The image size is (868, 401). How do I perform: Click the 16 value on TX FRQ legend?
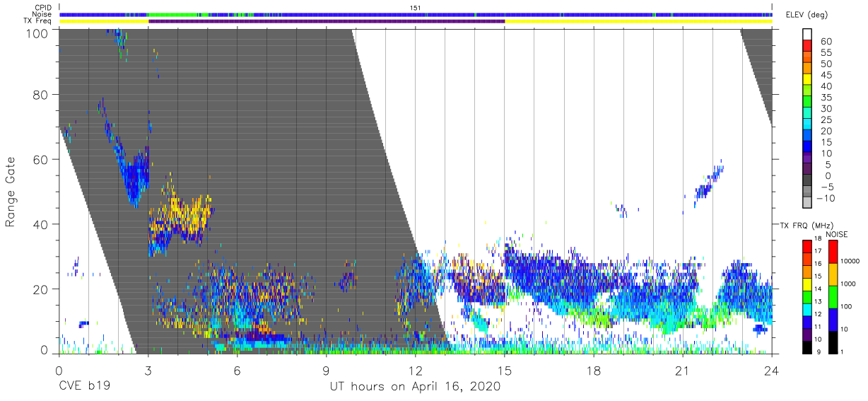(x=818, y=265)
